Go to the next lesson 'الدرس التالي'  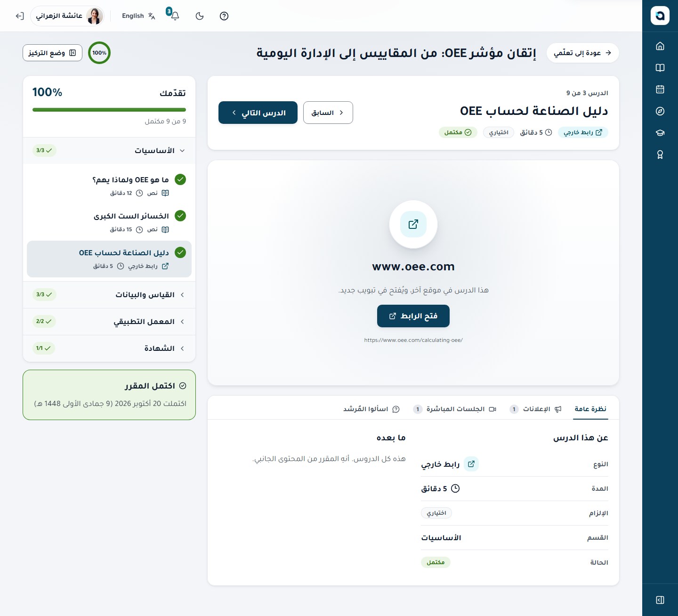[258, 113]
